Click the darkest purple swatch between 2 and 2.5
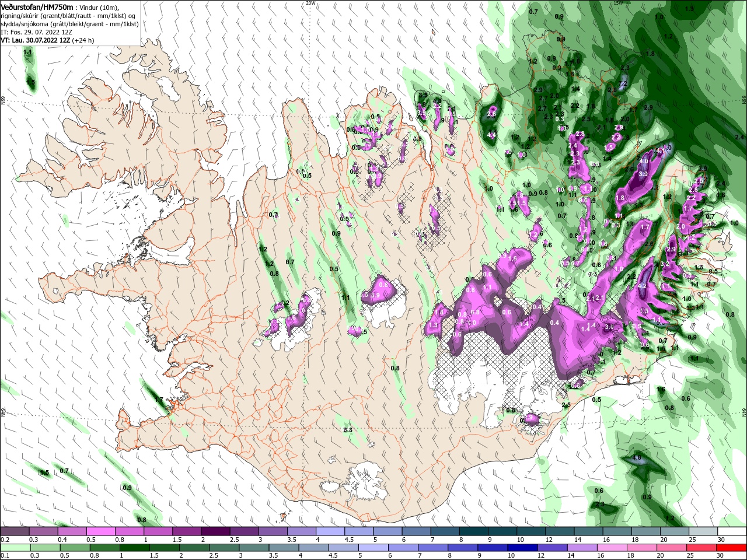This screenshot has width=747, height=560. [x=215, y=531]
